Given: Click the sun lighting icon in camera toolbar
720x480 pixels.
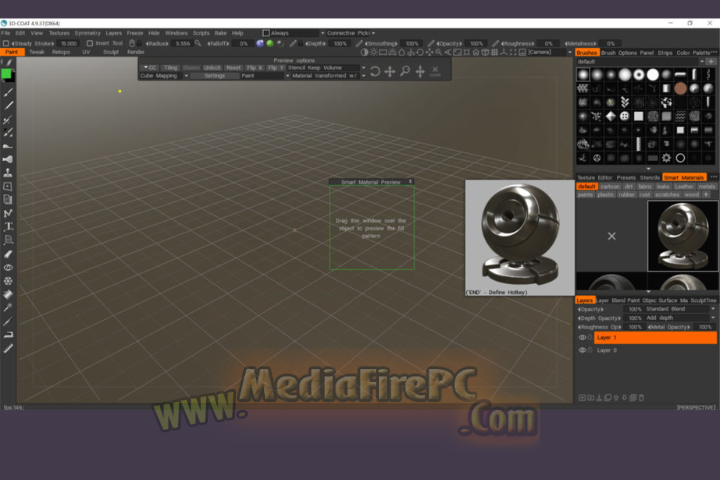Looking at the screenshot, I should pyautogui.click(x=374, y=52).
